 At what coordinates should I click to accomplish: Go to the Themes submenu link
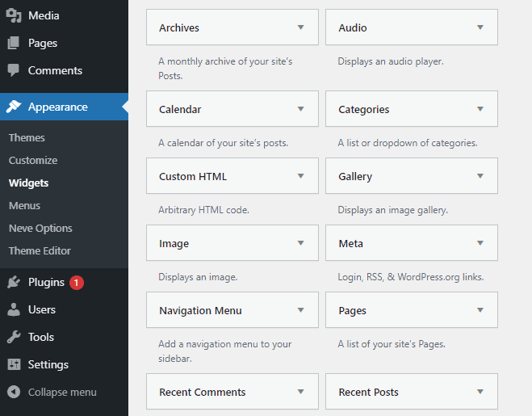(27, 137)
